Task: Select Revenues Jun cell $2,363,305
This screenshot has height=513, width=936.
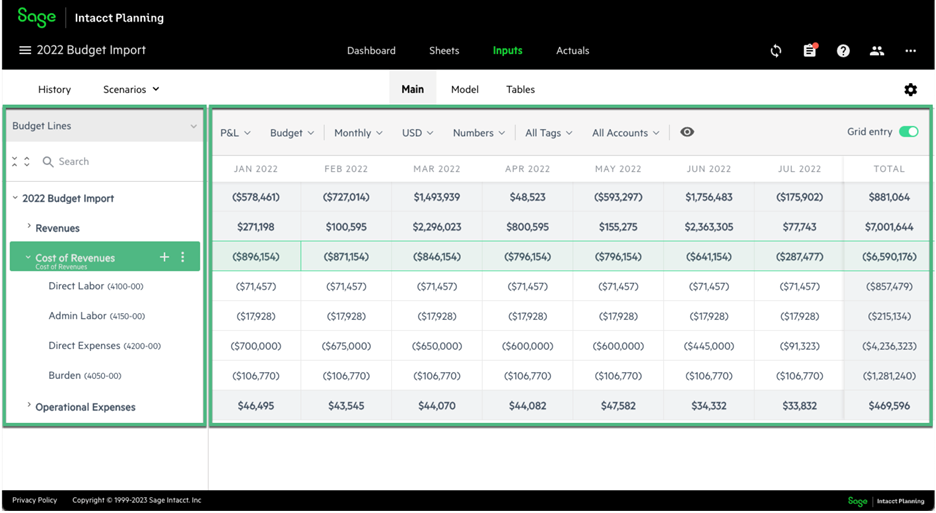Action: tap(709, 226)
